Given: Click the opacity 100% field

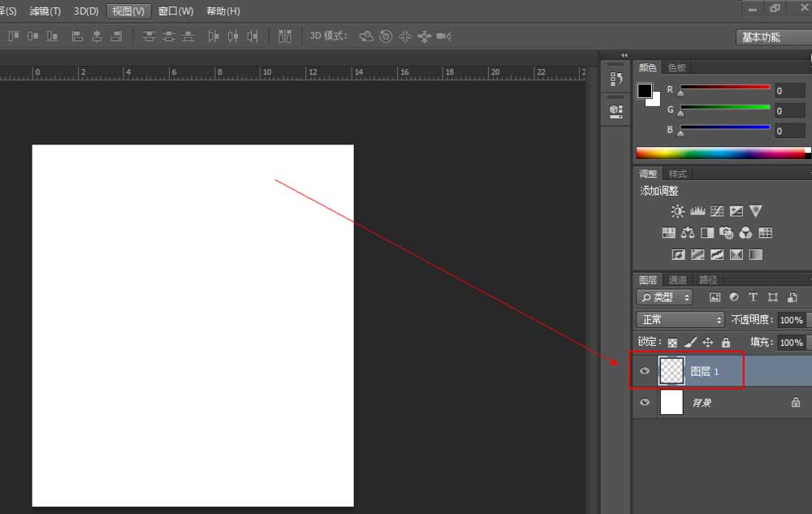Looking at the screenshot, I should point(791,320).
